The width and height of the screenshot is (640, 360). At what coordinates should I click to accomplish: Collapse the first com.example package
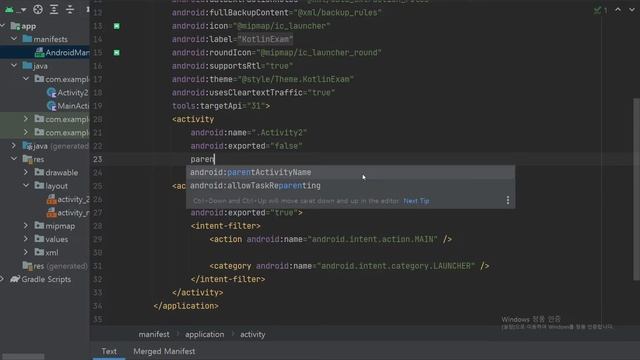coord(26,79)
